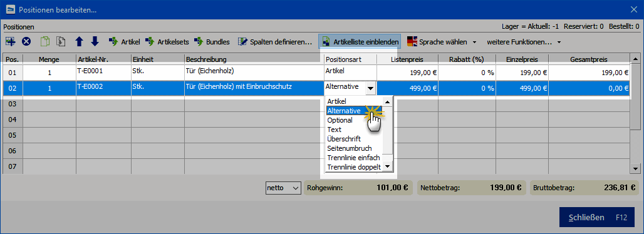
Task: Open the weitere Funktionen… dropdown
Action: point(524,42)
